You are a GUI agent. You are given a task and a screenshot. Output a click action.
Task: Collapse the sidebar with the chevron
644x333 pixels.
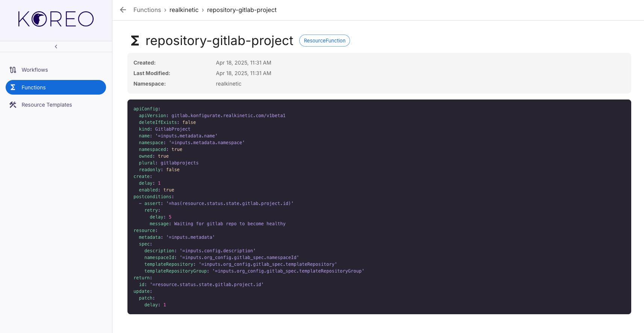coord(56,47)
